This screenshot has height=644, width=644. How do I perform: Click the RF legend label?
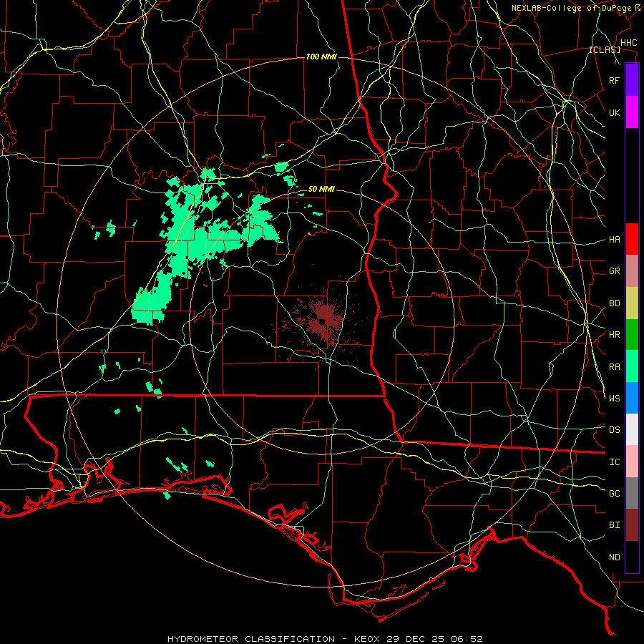(614, 80)
